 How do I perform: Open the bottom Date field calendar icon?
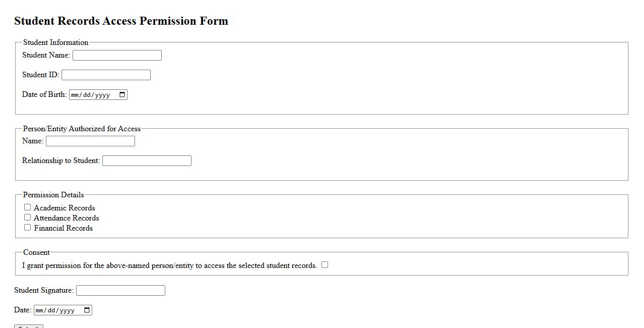tap(87, 310)
